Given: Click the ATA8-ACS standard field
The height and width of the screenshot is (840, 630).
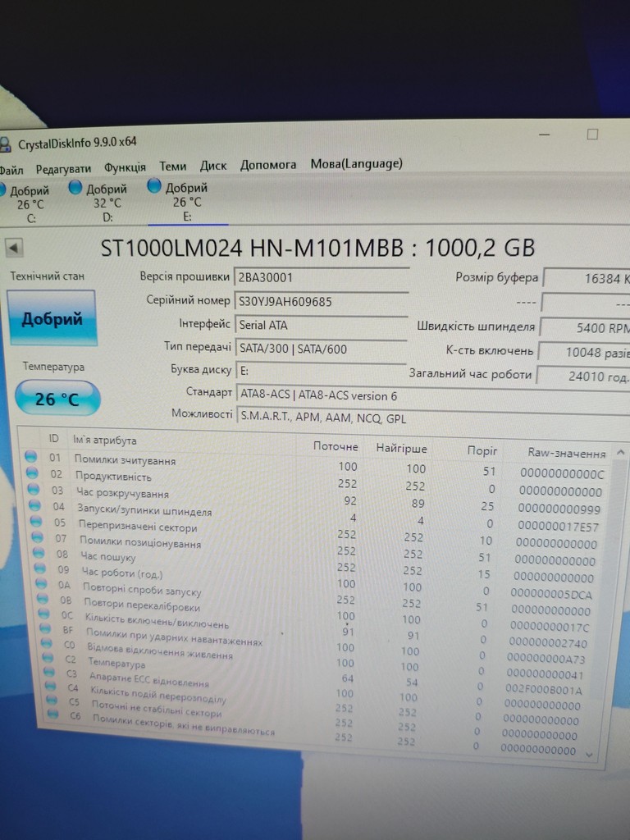Looking at the screenshot, I should (x=433, y=395).
